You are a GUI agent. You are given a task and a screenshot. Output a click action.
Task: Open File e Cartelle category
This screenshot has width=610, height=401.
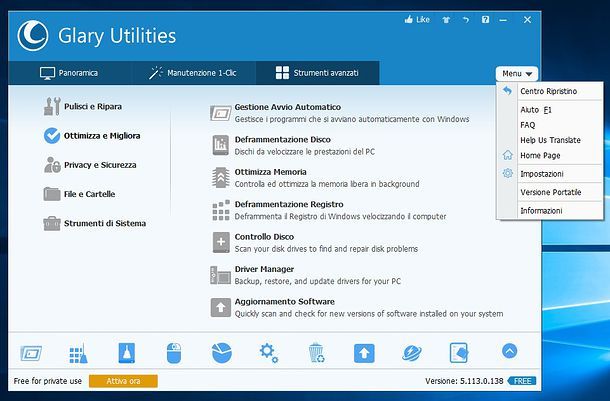[79, 194]
